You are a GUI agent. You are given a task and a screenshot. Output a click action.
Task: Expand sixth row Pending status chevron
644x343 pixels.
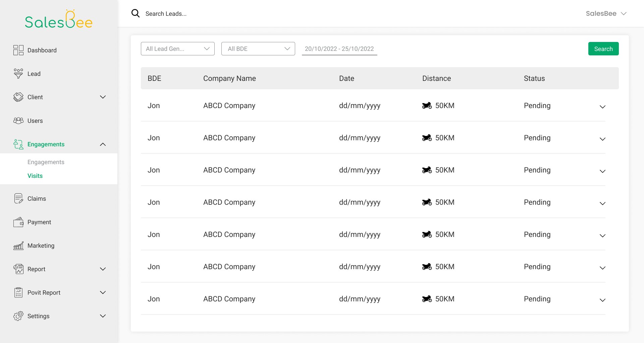point(602,268)
